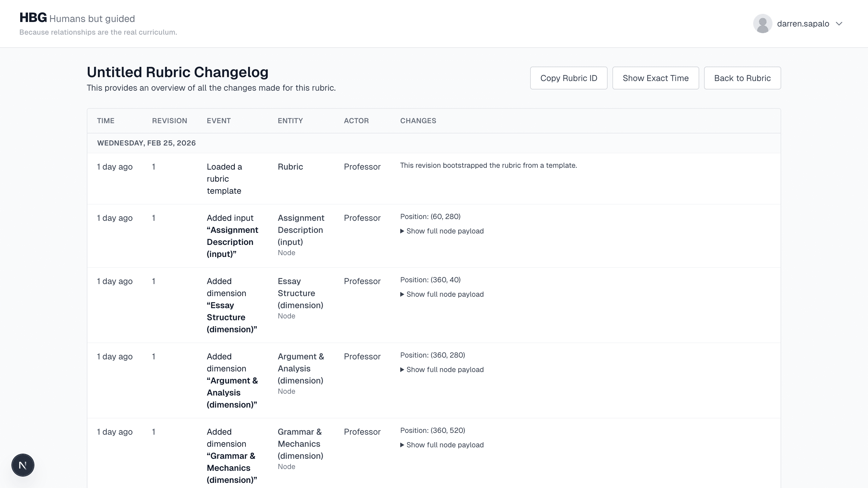868x488 pixels.
Task: Click the ACTOR column header
Action: pyautogui.click(x=356, y=120)
